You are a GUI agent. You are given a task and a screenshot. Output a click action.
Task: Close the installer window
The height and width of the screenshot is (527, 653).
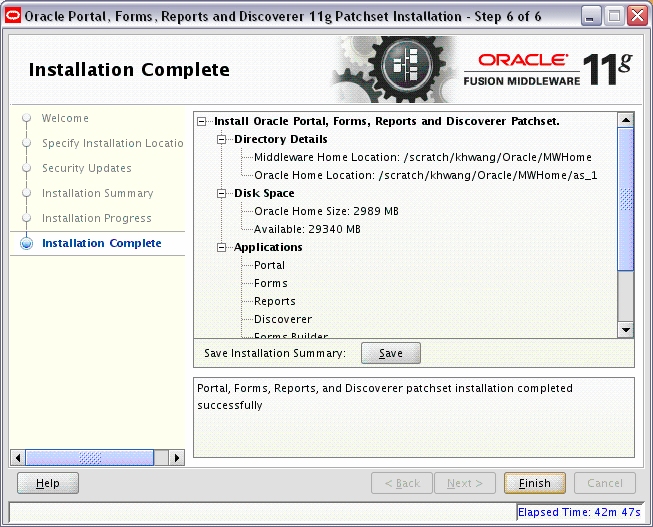(x=638, y=17)
